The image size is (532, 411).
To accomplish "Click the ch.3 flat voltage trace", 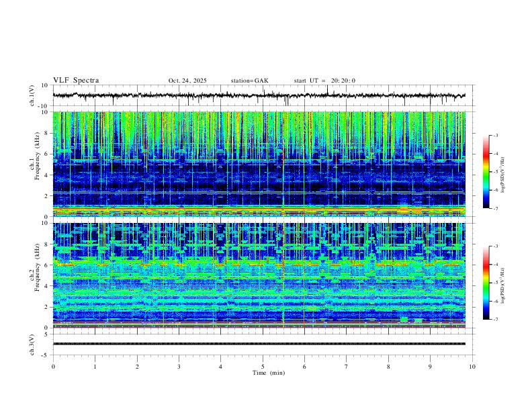I will 259,344.
